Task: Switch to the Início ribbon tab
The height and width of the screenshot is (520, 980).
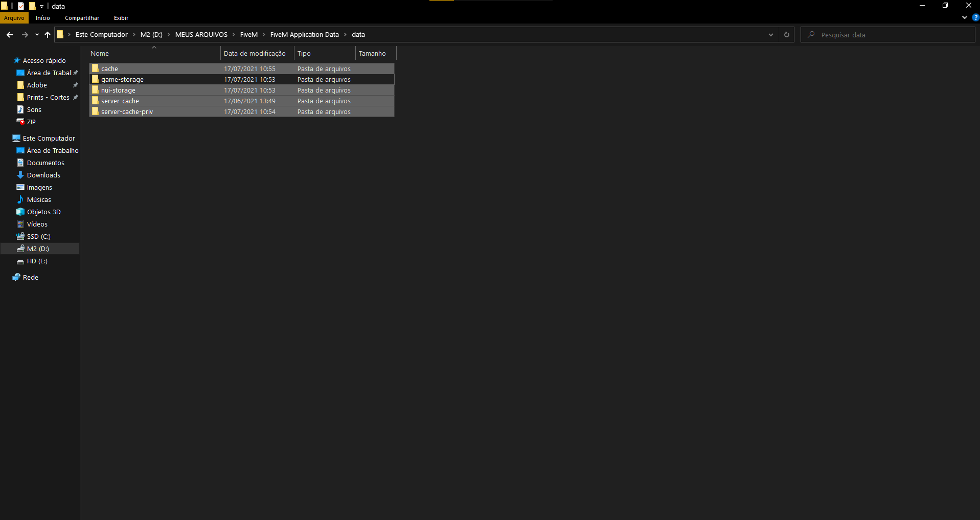Action: [x=42, y=18]
